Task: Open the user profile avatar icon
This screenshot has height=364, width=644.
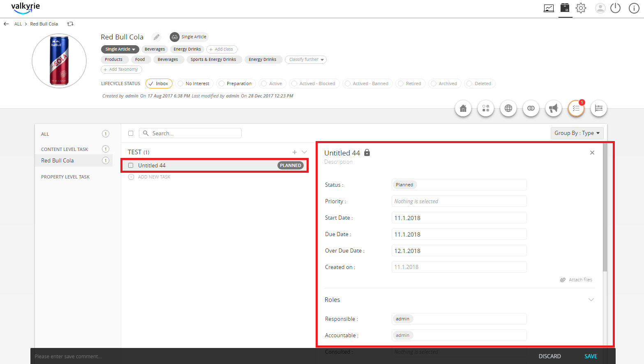Action: pyautogui.click(x=600, y=8)
